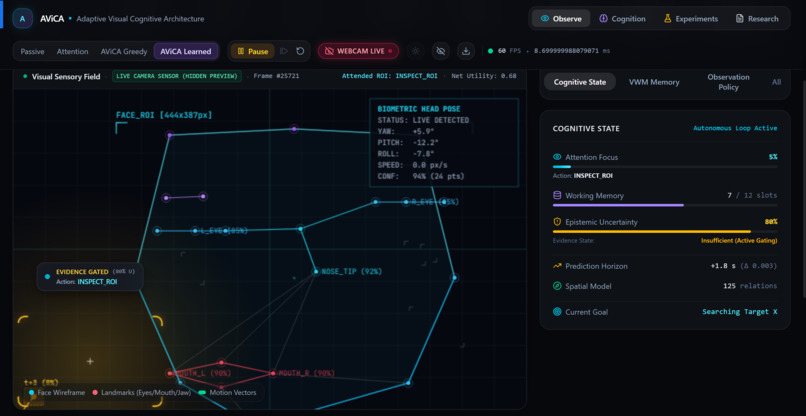The image size is (806, 416).
Task: Click the crosshair in the yellow attention region
Action: [90, 361]
